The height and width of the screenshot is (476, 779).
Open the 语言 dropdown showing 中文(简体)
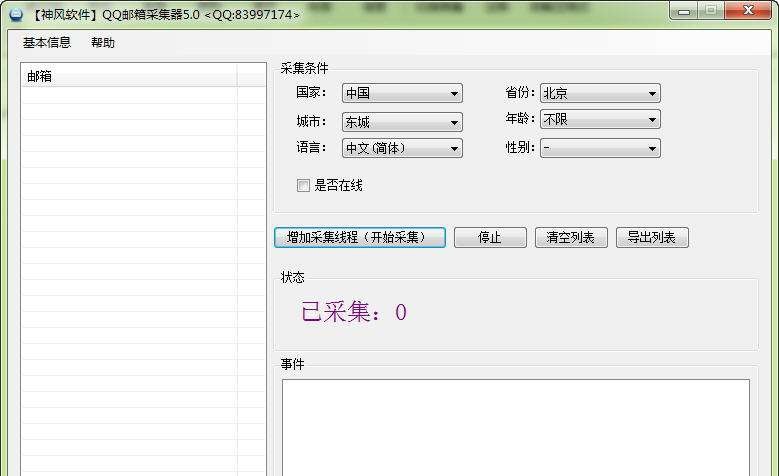[x=402, y=148]
